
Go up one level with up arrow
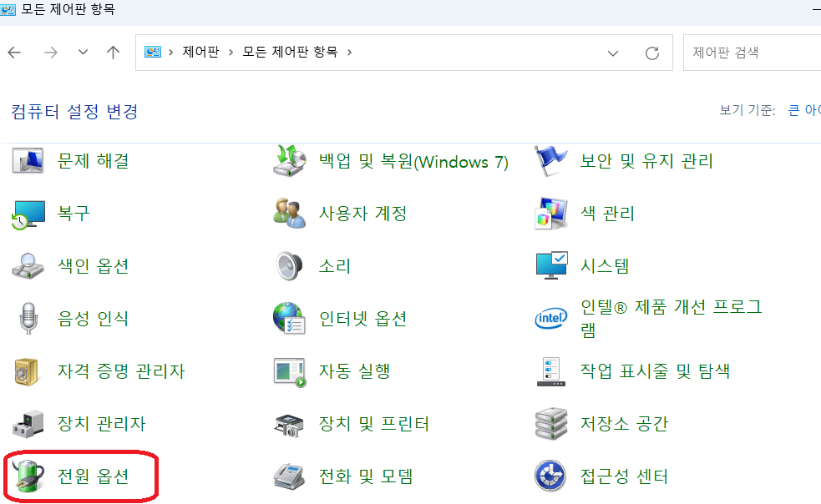[x=113, y=53]
